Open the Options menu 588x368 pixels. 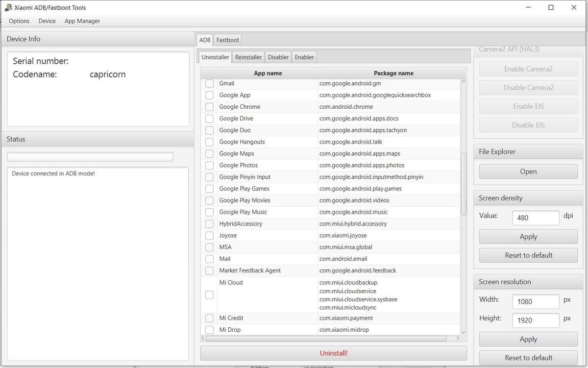19,21
